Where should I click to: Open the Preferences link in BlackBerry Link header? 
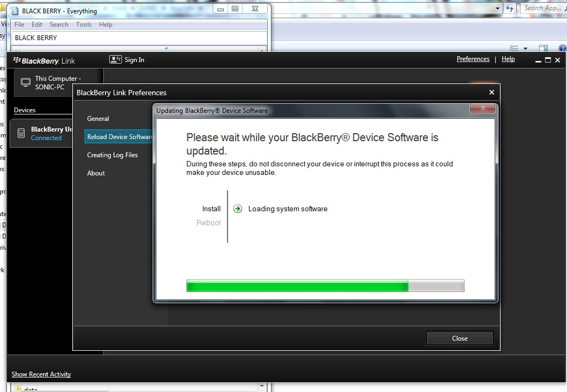pyautogui.click(x=473, y=59)
